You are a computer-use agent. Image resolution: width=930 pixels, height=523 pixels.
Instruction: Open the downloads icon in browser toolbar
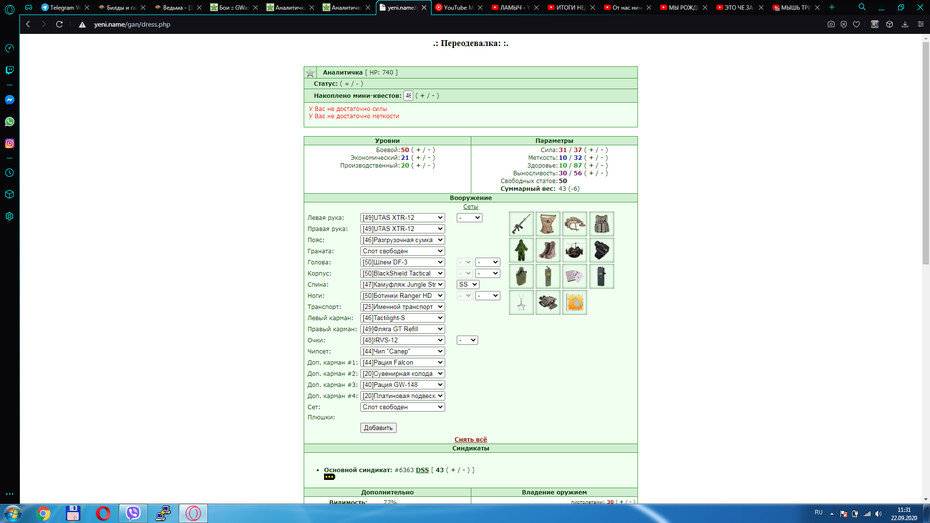click(x=904, y=24)
